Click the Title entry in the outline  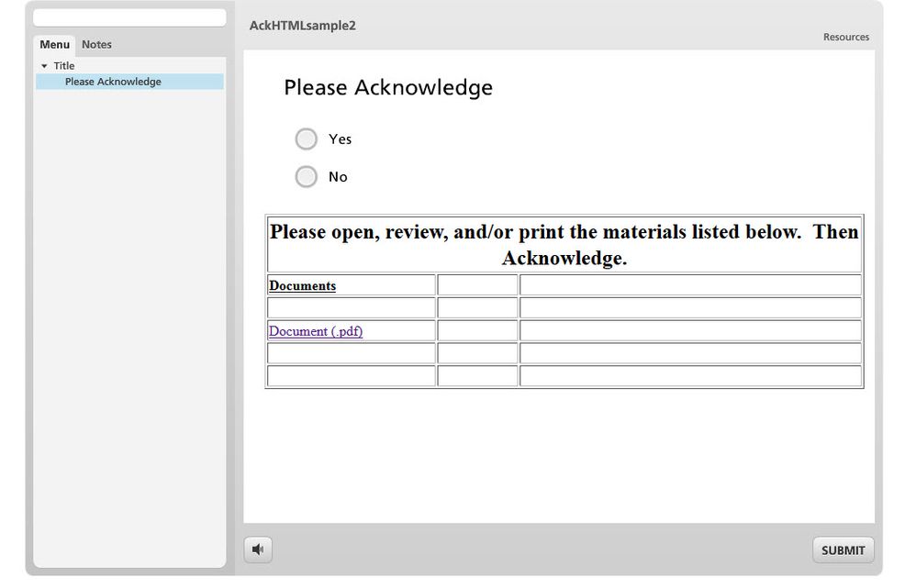64,66
